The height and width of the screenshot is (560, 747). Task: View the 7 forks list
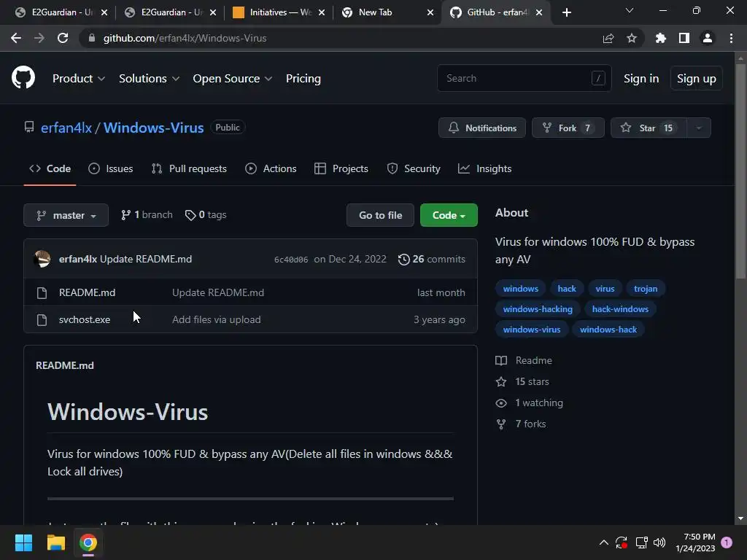point(521,424)
